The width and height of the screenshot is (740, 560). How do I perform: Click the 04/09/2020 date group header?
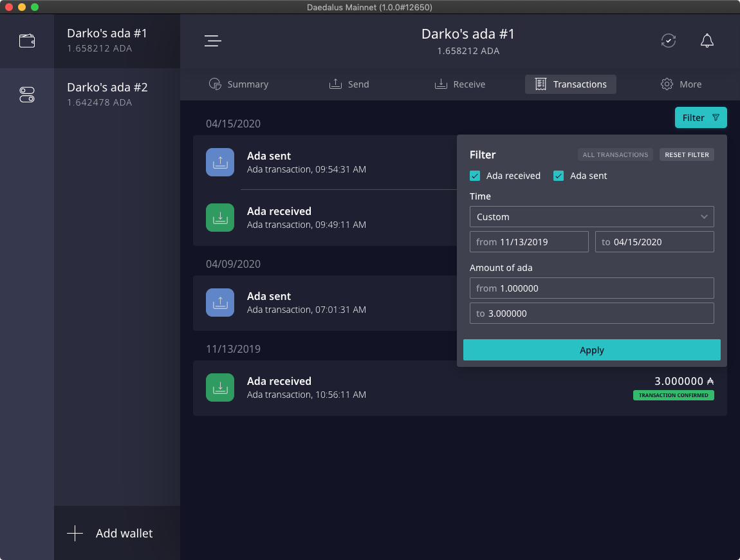point(233,264)
